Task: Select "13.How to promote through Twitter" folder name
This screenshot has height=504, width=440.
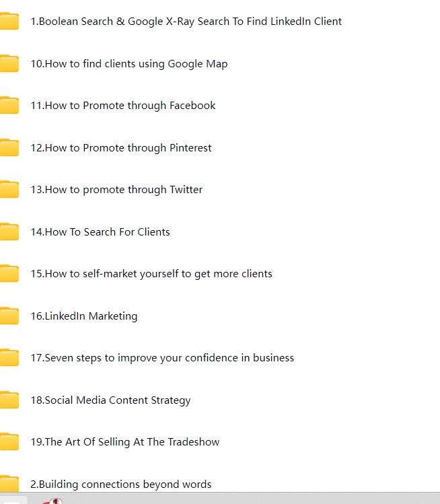Action: click(x=116, y=190)
